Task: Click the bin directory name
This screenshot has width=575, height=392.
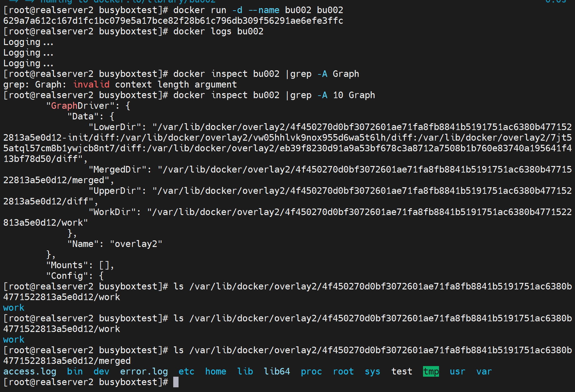Action: 75,371
